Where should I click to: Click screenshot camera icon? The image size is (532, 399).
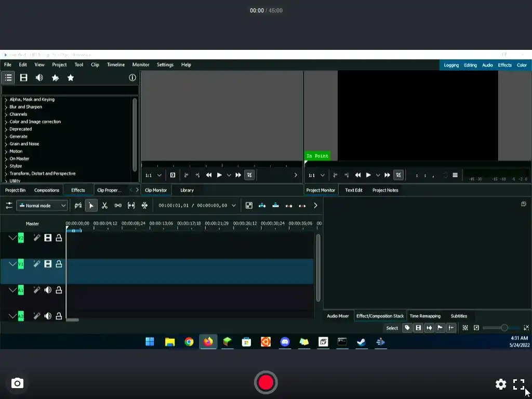coord(17,383)
